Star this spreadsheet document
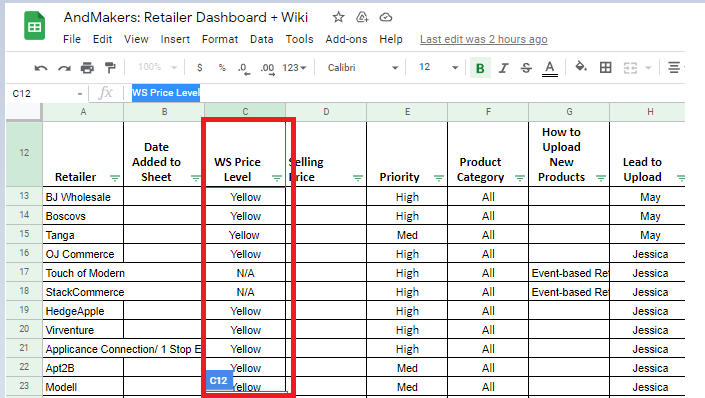Image resolution: width=705 pixels, height=398 pixels. 339,18
